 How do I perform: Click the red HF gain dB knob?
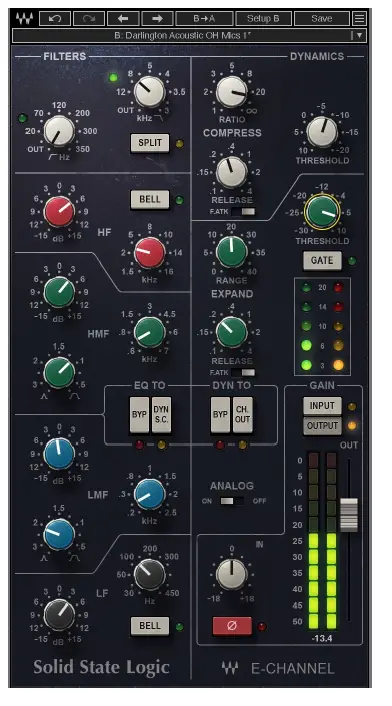pos(59,211)
